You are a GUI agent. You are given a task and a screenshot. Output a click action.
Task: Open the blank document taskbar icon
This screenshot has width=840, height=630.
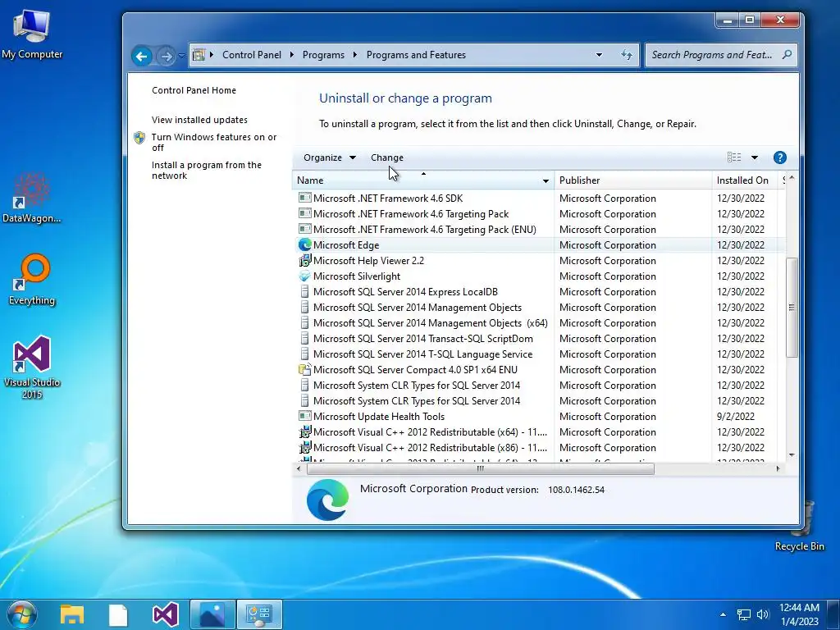tap(118, 614)
